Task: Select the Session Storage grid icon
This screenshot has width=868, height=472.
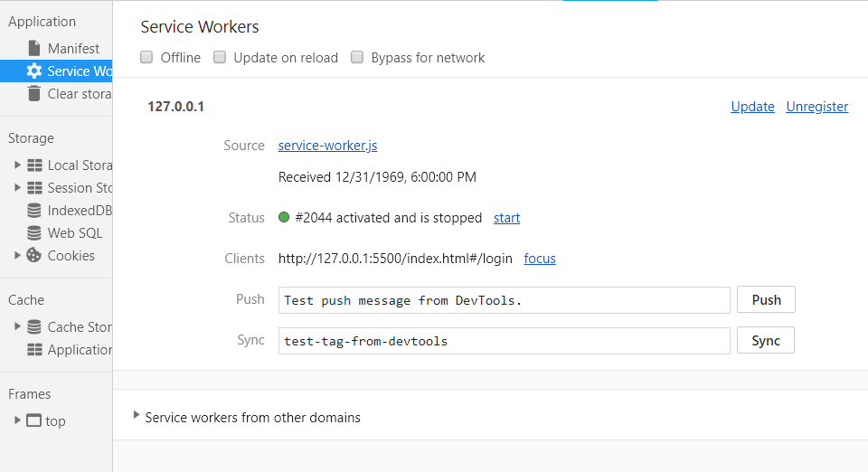Action: tap(34, 187)
